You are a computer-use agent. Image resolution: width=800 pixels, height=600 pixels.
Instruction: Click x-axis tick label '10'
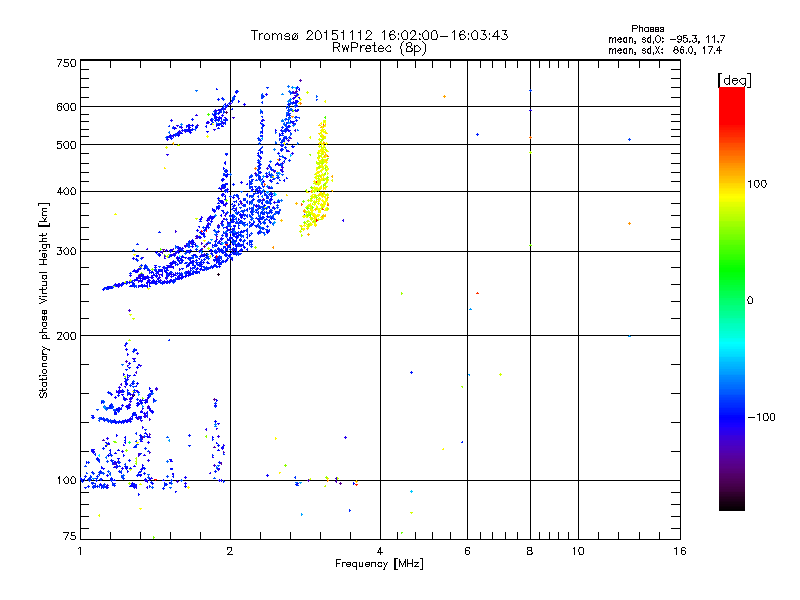[578, 551]
